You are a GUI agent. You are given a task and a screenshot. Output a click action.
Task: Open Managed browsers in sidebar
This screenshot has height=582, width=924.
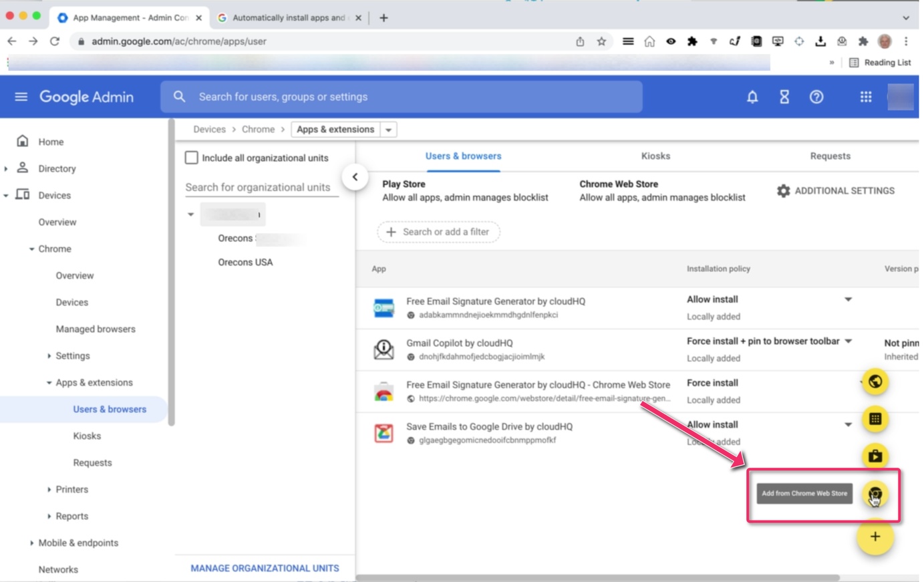pos(96,329)
